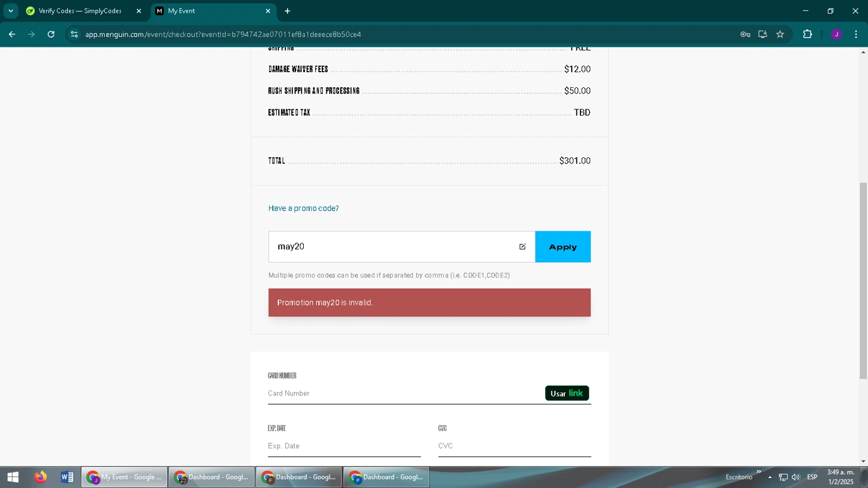Select the My Event tab

213,10
